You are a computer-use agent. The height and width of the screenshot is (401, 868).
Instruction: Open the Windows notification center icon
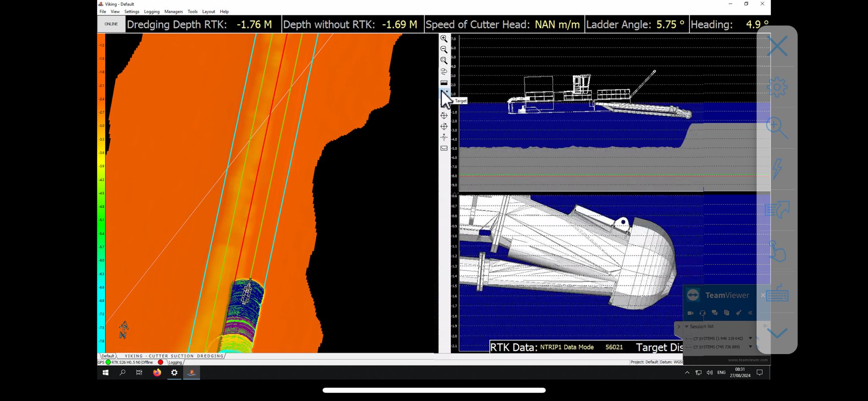[759, 373]
